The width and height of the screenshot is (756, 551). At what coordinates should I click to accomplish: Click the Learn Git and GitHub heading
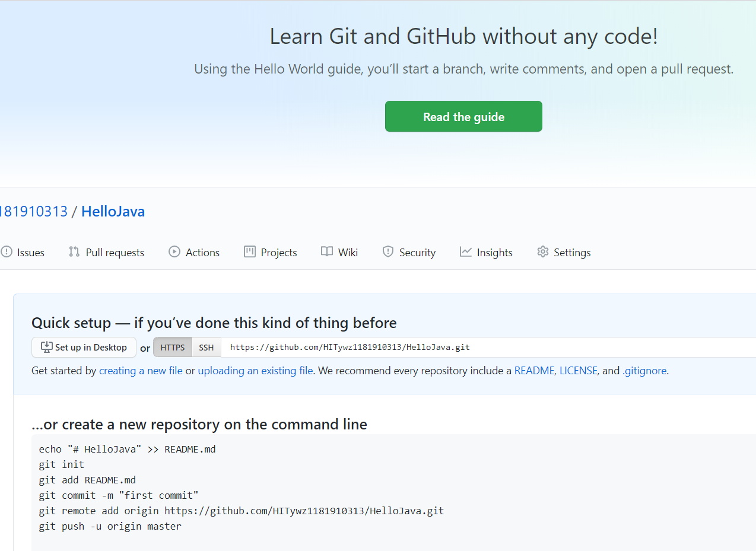coord(463,36)
